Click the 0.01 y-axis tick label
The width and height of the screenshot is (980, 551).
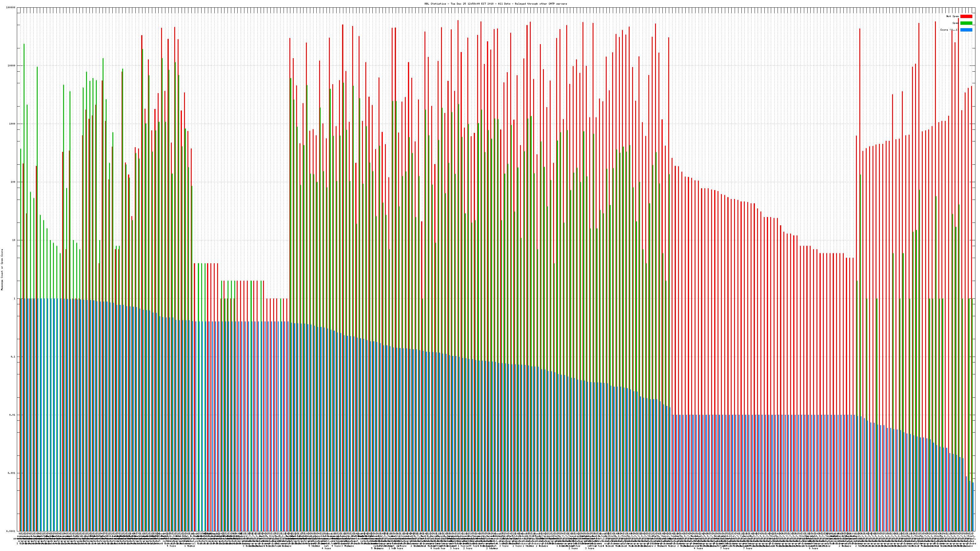[13, 415]
